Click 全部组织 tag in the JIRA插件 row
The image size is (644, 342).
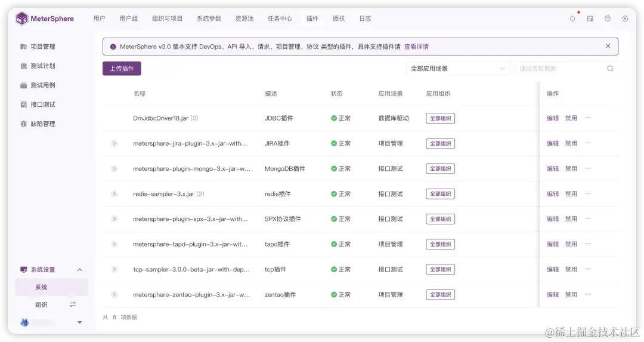point(440,143)
